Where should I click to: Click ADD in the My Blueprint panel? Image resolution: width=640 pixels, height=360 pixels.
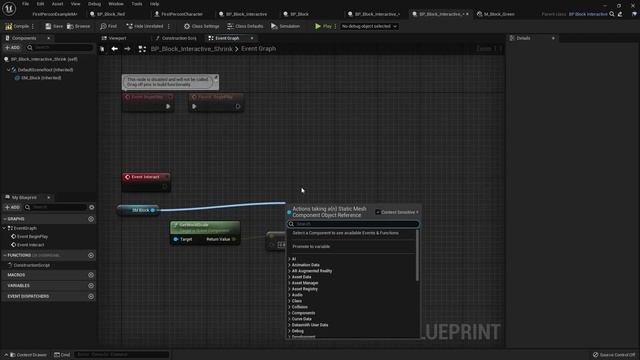coord(12,207)
